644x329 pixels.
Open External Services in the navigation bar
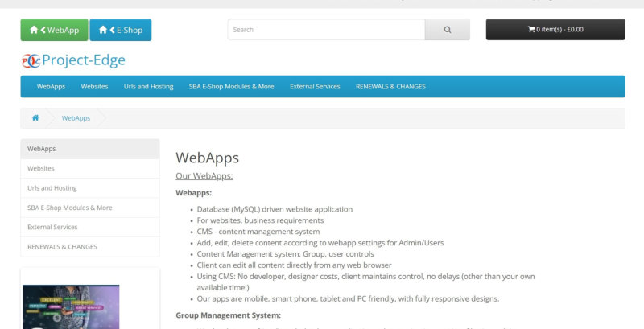click(x=315, y=87)
